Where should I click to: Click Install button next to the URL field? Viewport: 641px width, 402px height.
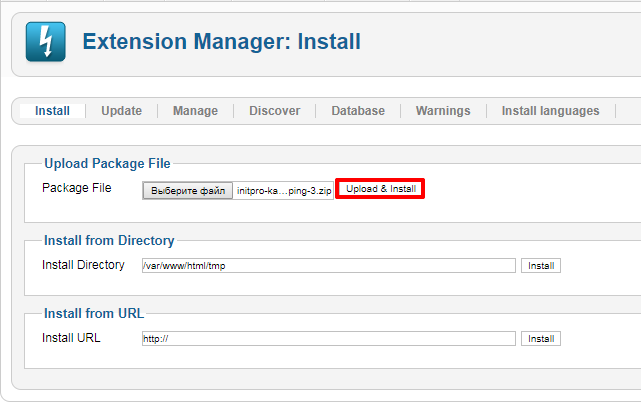coord(541,339)
